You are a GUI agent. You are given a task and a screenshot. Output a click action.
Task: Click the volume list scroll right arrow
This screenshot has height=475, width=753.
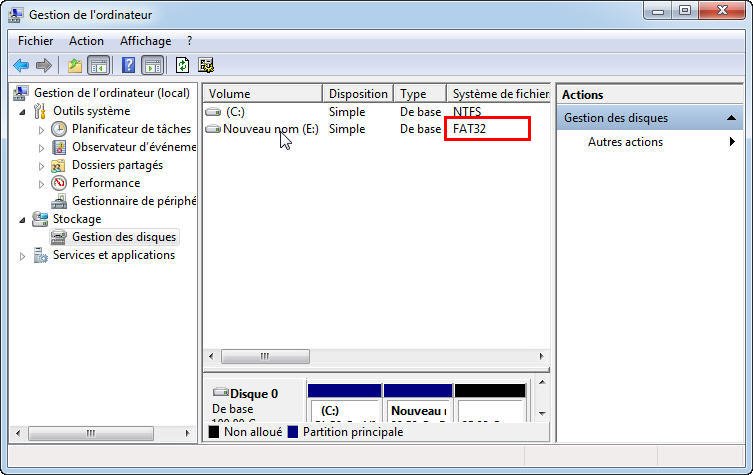[541, 356]
